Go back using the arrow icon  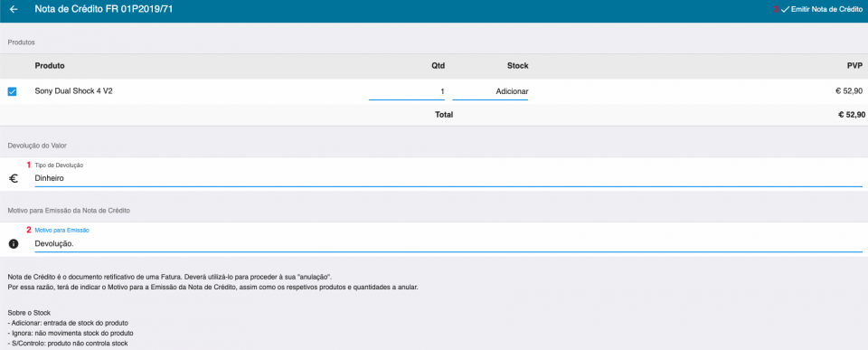(x=14, y=9)
